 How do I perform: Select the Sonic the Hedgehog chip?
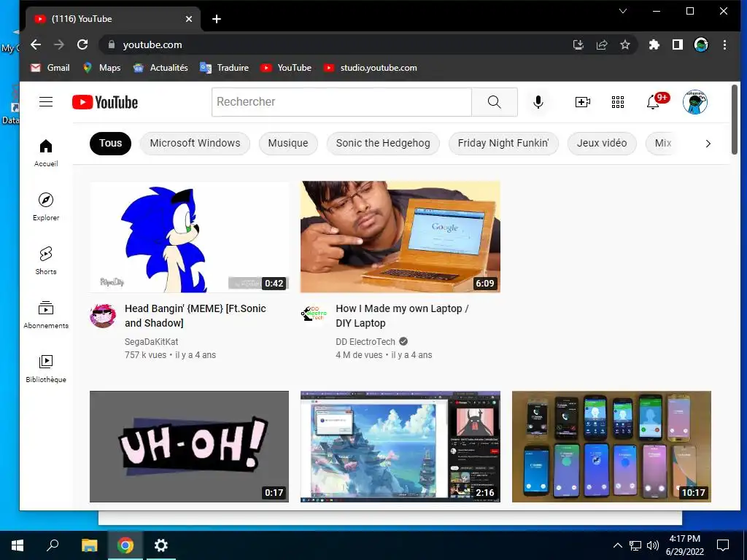point(383,144)
